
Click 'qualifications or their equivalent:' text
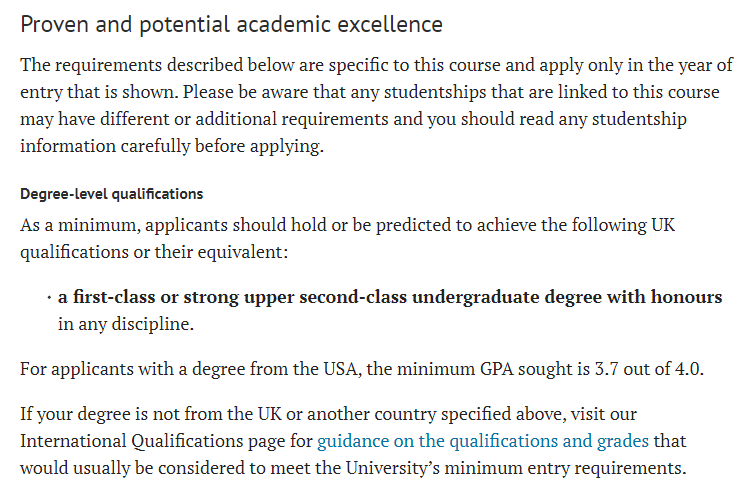point(154,252)
